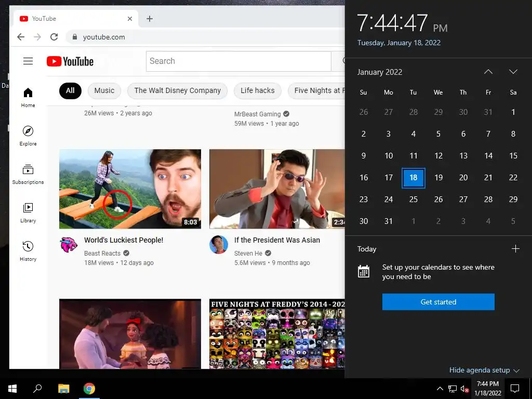Screen dimensions: 532x399
Task: Click the YouTube logo
Action: coord(70,61)
